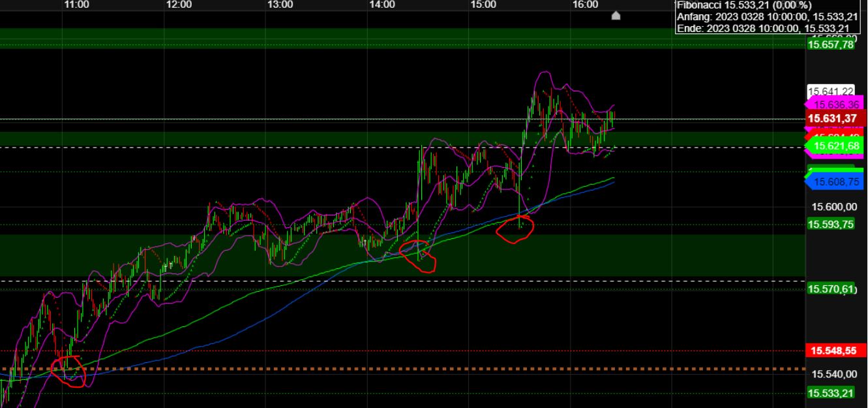Select the red 15.631,37 current price tag

coord(832,118)
